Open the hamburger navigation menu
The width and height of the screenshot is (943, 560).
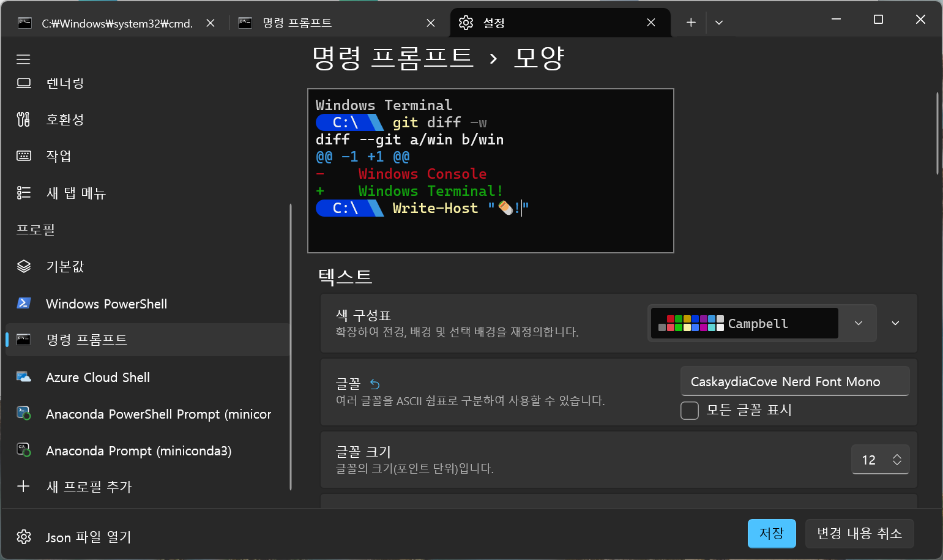click(x=23, y=59)
